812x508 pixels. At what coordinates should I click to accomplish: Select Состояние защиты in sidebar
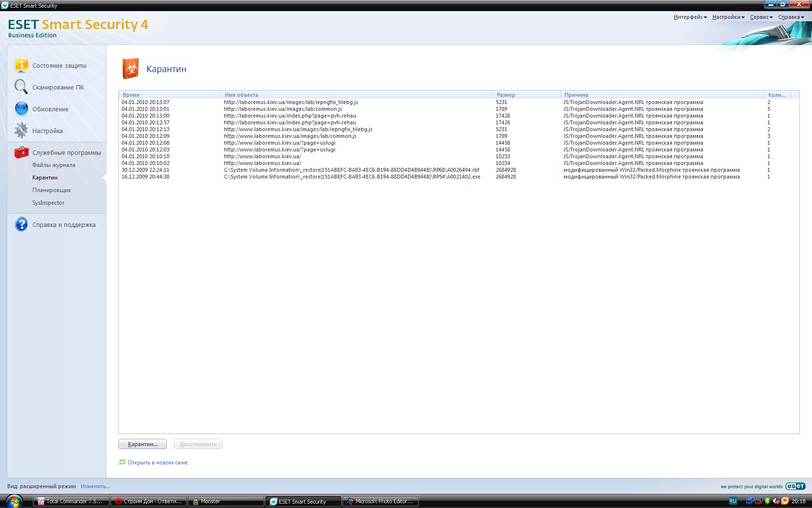(x=59, y=65)
